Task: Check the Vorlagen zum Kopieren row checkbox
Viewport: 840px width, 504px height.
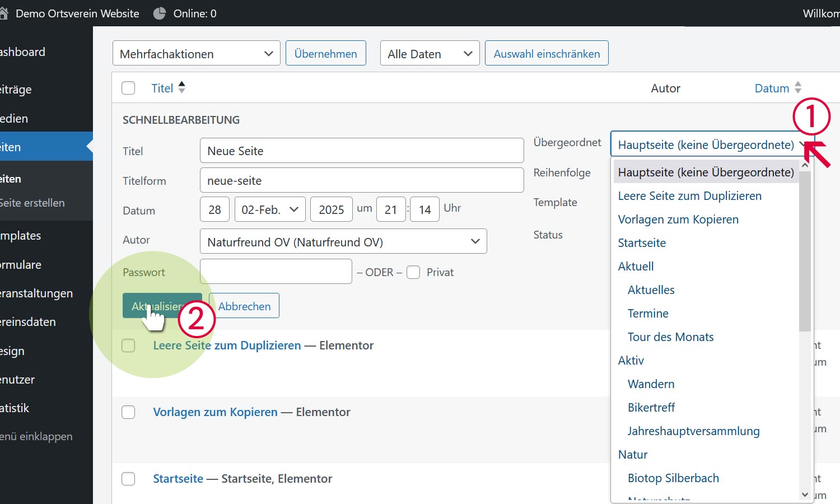Action: tap(128, 412)
